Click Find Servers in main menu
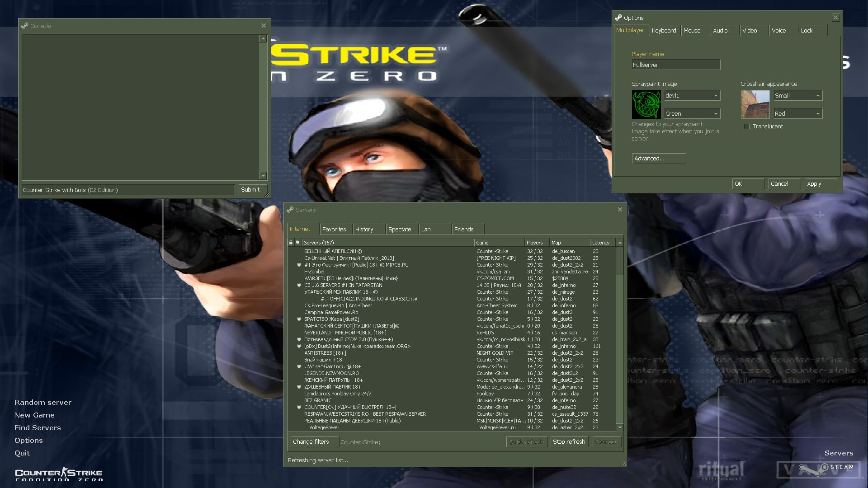 click(x=38, y=428)
